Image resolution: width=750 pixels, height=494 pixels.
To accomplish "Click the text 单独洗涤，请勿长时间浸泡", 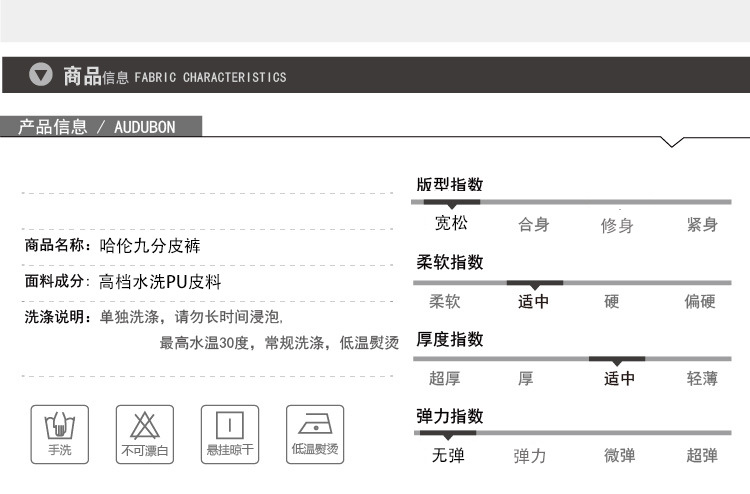I will [189, 317].
